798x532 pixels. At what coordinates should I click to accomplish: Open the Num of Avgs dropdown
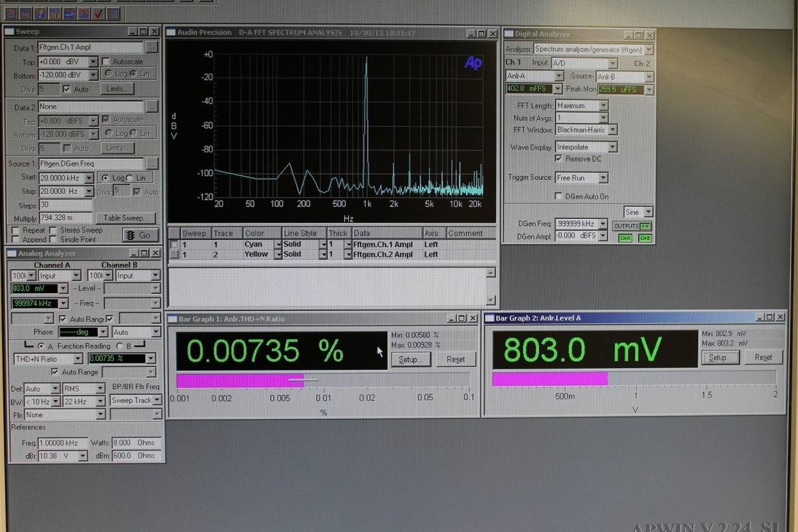pos(603,118)
